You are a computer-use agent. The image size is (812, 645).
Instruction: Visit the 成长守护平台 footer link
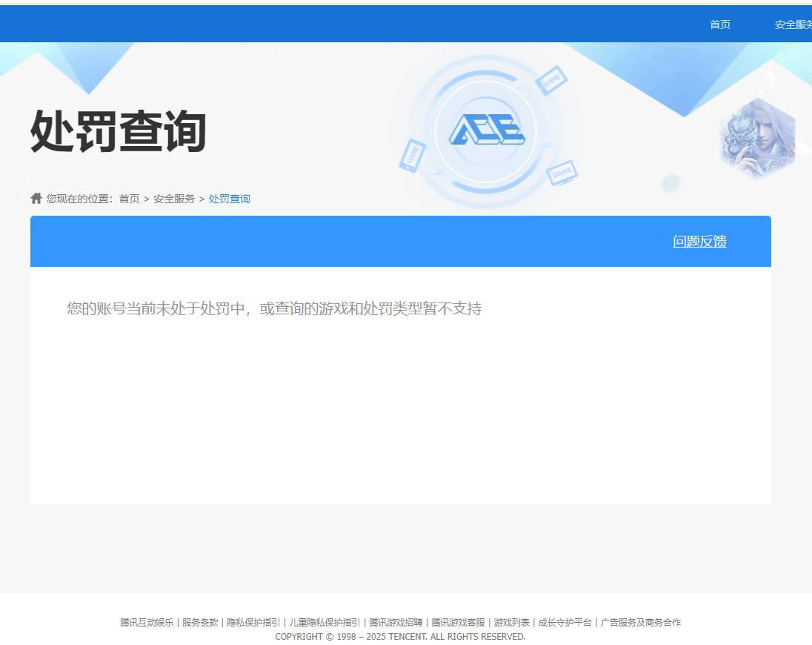coord(565,623)
